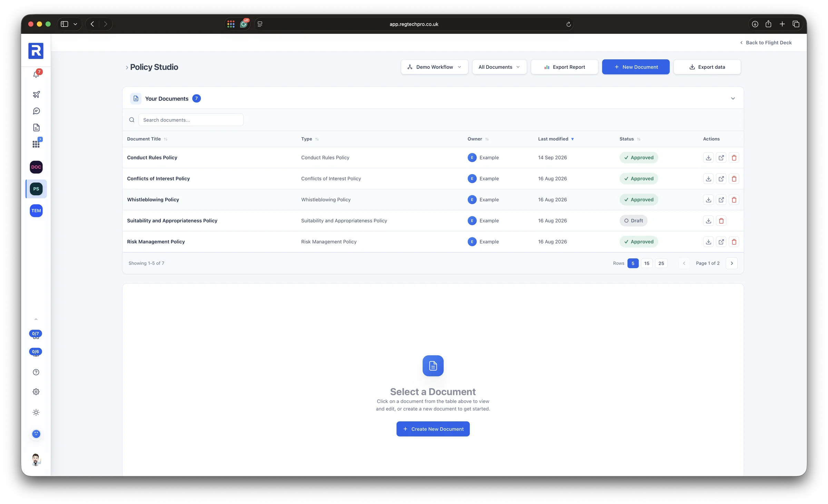
Task: Open Flight Deck plane icon in sidebar
Action: point(36,94)
